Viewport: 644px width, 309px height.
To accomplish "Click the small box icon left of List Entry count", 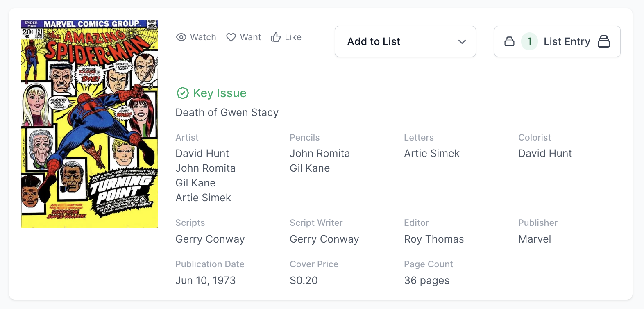I will click(509, 41).
